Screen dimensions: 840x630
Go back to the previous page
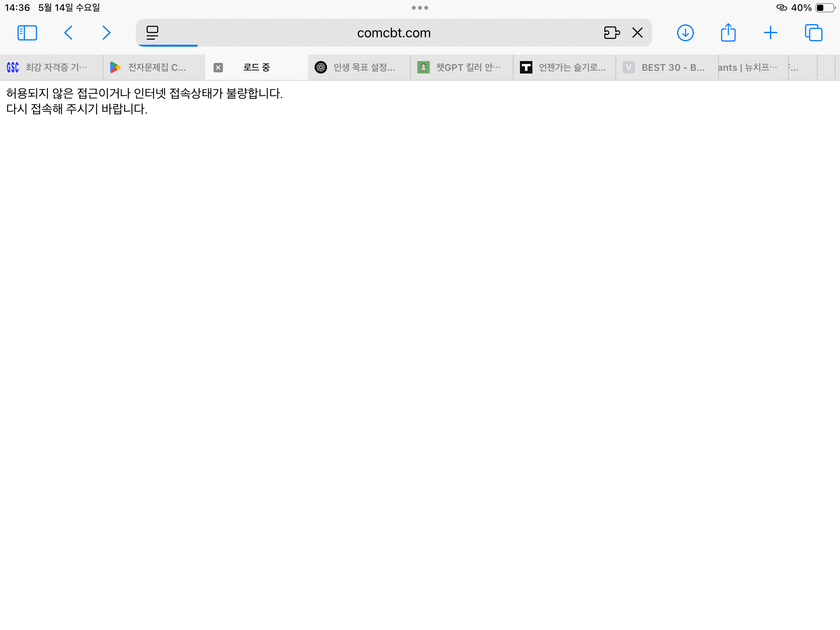pyautogui.click(x=68, y=33)
